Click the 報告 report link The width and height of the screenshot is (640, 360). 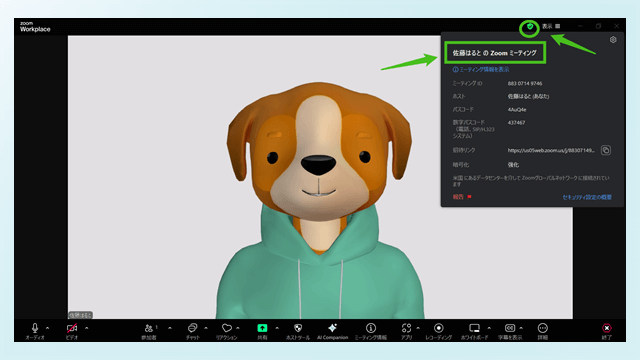point(462,197)
